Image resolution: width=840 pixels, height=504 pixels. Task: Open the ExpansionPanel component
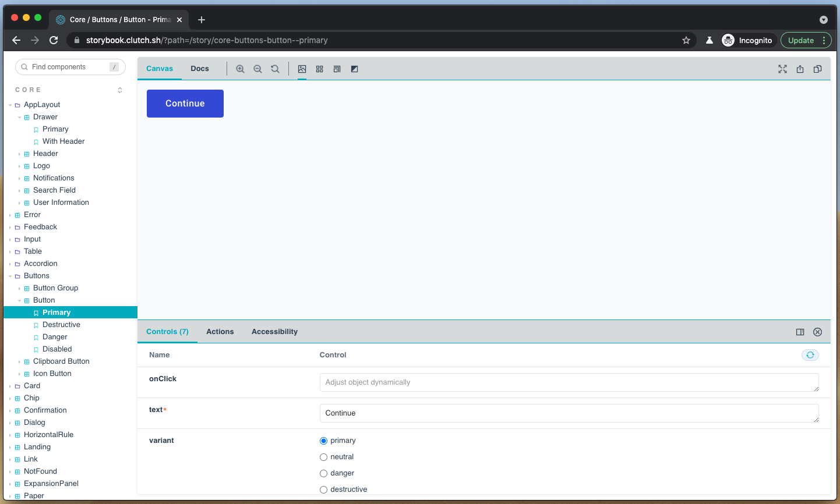click(x=51, y=484)
